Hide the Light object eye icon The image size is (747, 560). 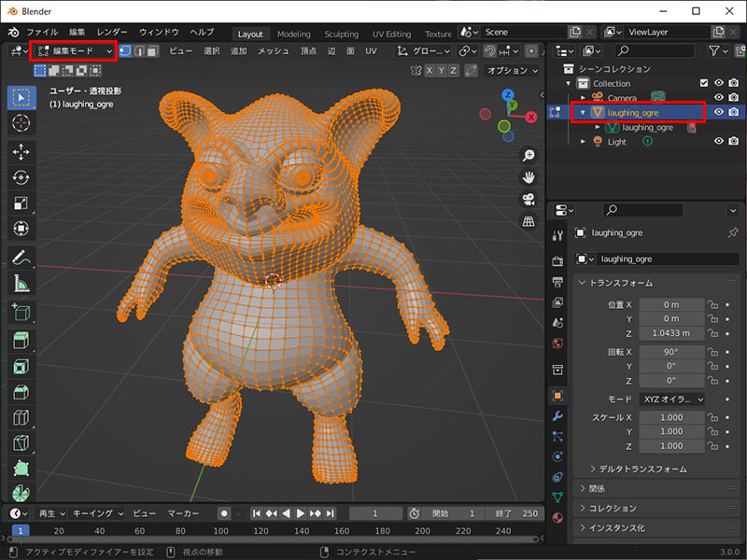pyautogui.click(x=719, y=142)
